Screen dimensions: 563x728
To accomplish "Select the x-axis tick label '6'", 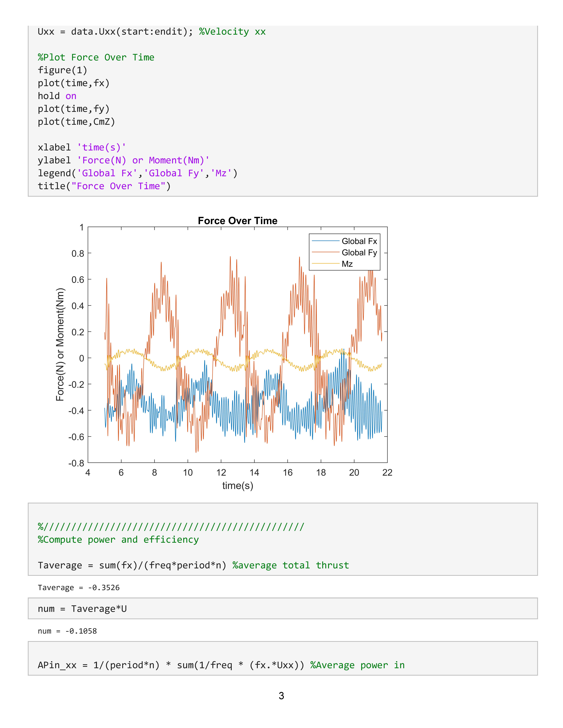I will pyautogui.click(x=121, y=472).
